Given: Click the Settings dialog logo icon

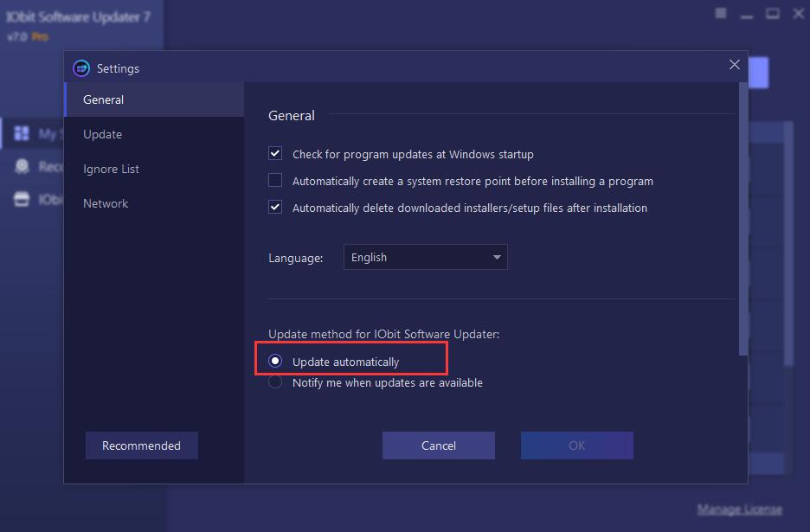Looking at the screenshot, I should tap(81, 68).
